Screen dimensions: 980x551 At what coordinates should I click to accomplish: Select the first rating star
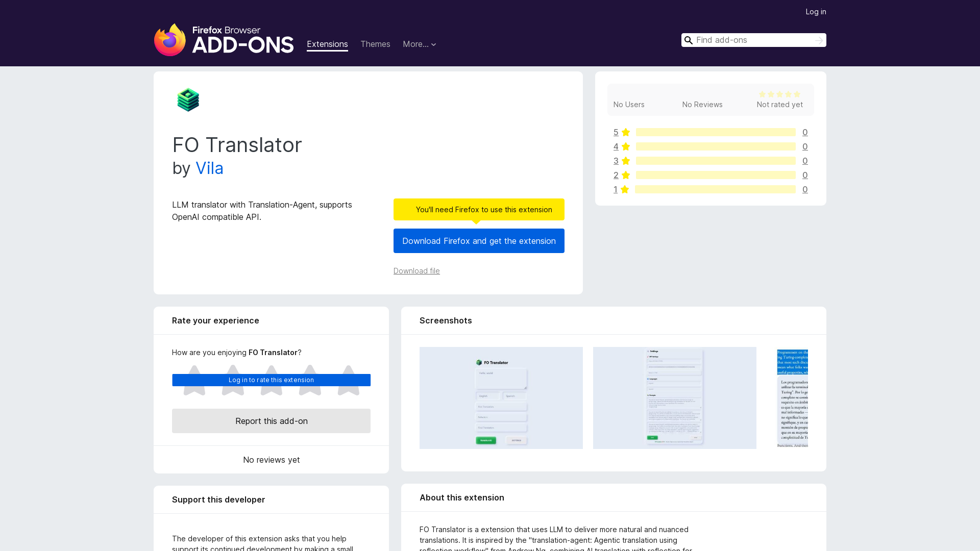pyautogui.click(x=194, y=380)
